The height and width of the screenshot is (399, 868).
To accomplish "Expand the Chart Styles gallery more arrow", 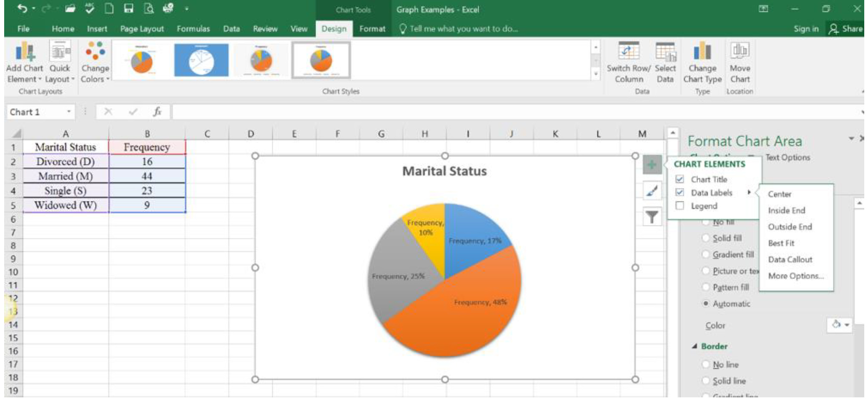I will pos(596,74).
